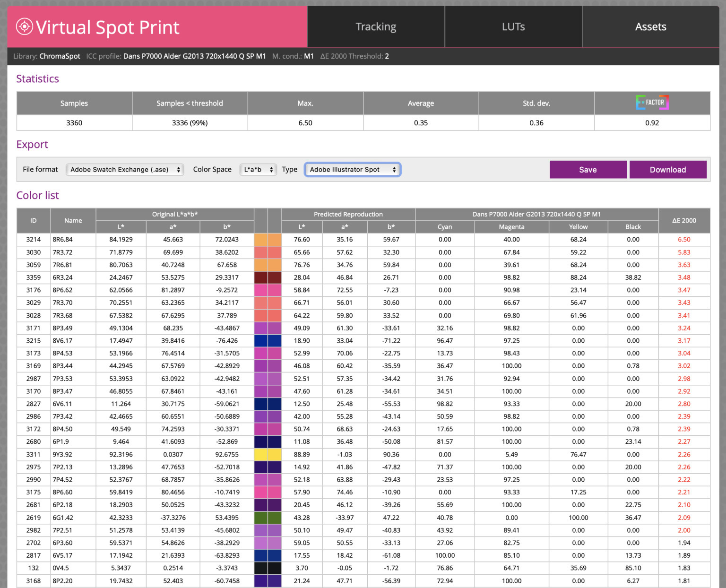Click the ID column header

pyautogui.click(x=34, y=220)
